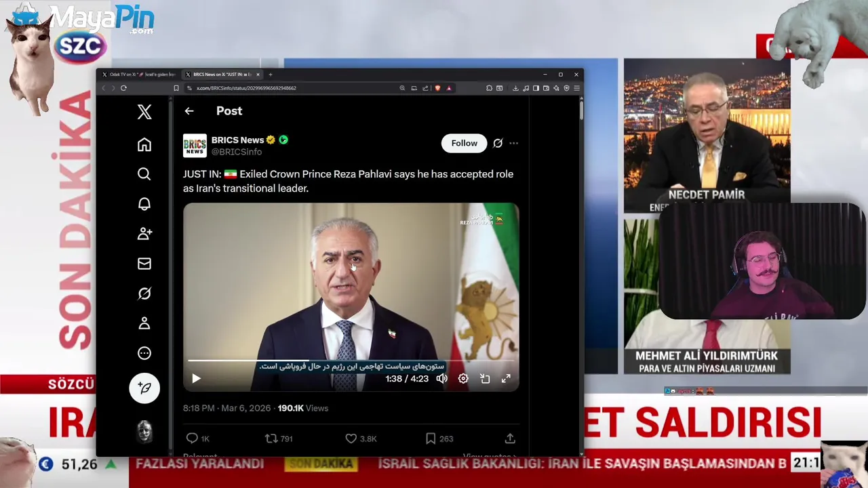The width and height of the screenshot is (868, 488).
Task: Open Follow people icon in sidebar
Action: pyautogui.click(x=144, y=234)
